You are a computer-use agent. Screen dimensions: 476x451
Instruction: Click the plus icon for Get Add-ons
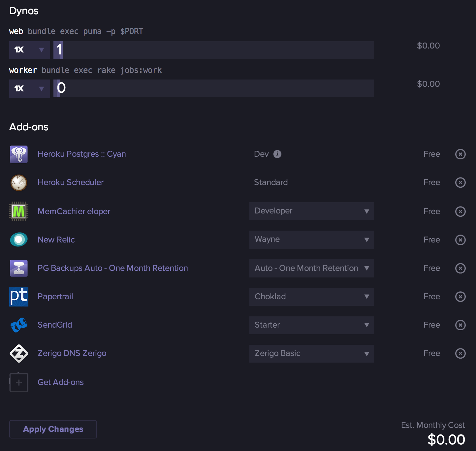point(19,382)
